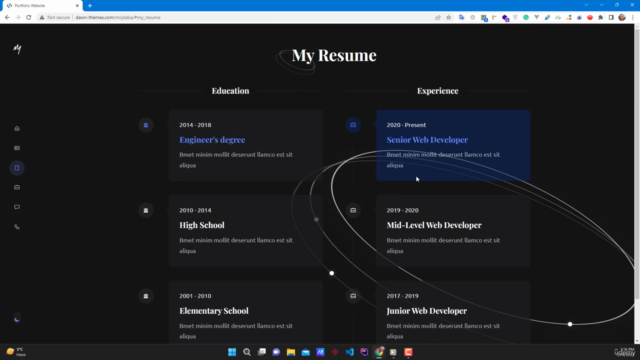Toggle dark mode with the moon icon
Screen dimensions: 640x360
click(x=17, y=319)
